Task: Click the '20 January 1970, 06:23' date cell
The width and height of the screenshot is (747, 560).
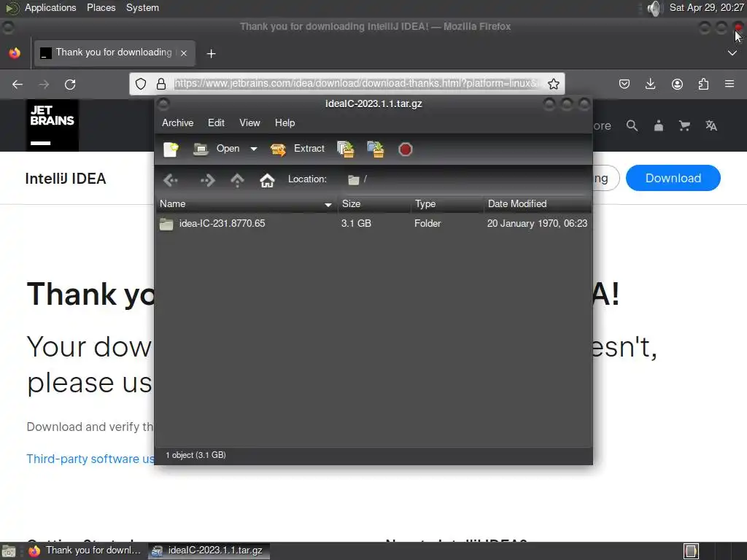Action: [538, 223]
